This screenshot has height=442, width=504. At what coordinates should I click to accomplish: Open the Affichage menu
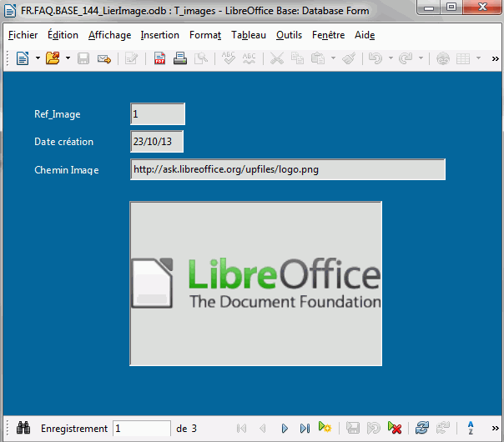(109, 35)
